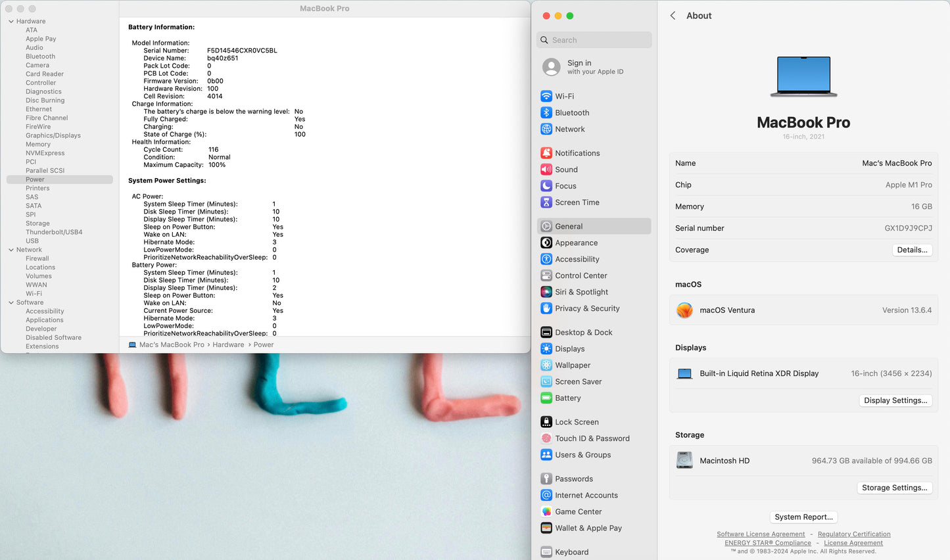Click serial number F5D14546CXR0VC5BL
The height and width of the screenshot is (560, 950).
coord(242,51)
